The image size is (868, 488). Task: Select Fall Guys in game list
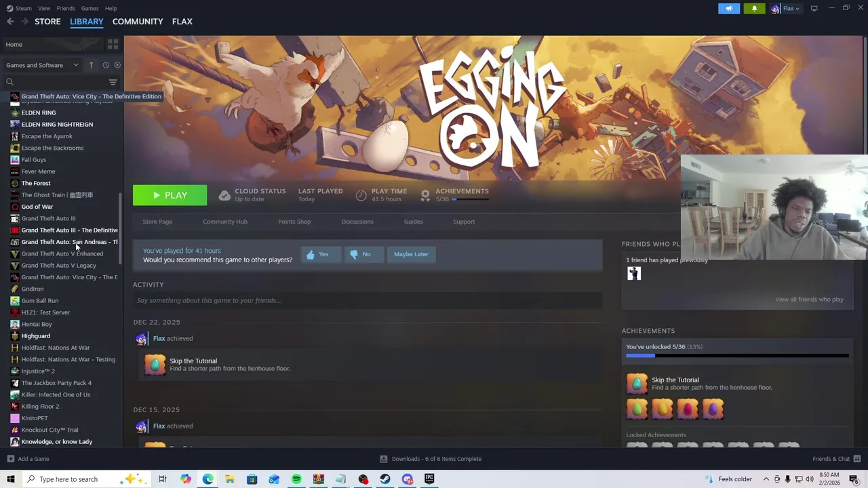[x=34, y=160]
